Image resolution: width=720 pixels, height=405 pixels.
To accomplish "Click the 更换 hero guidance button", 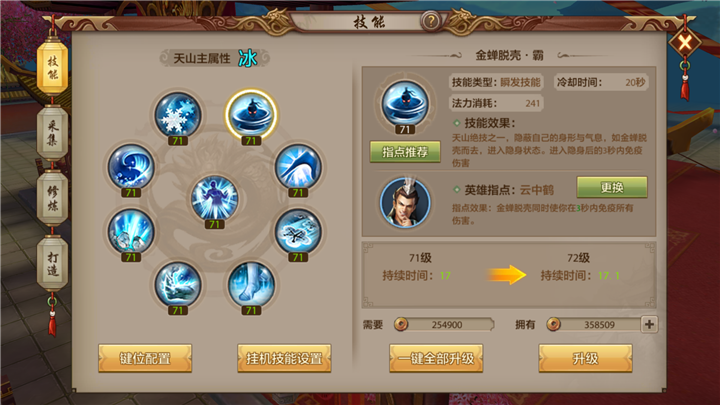I will pos(612,187).
